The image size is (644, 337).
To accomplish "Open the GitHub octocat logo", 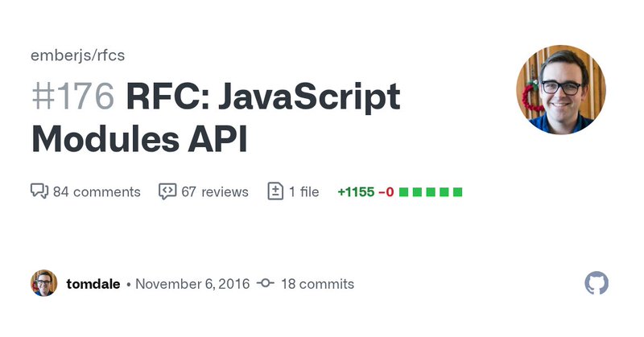I will [x=597, y=283].
